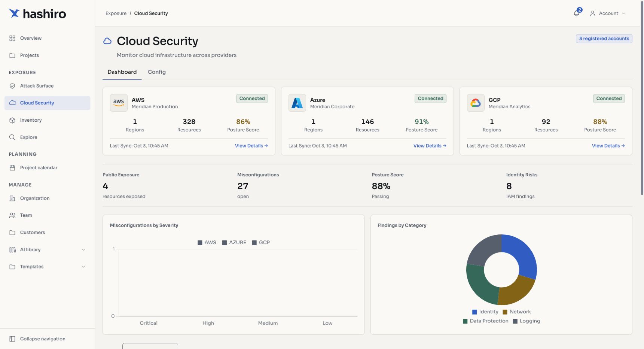The width and height of the screenshot is (644, 349).
Task: Open the notifications bell icon
Action: click(x=576, y=13)
